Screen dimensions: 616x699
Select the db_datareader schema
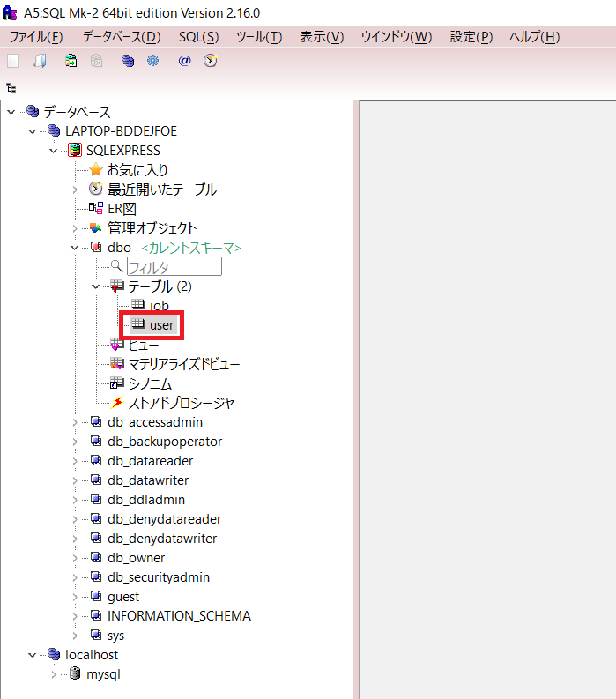point(150,461)
